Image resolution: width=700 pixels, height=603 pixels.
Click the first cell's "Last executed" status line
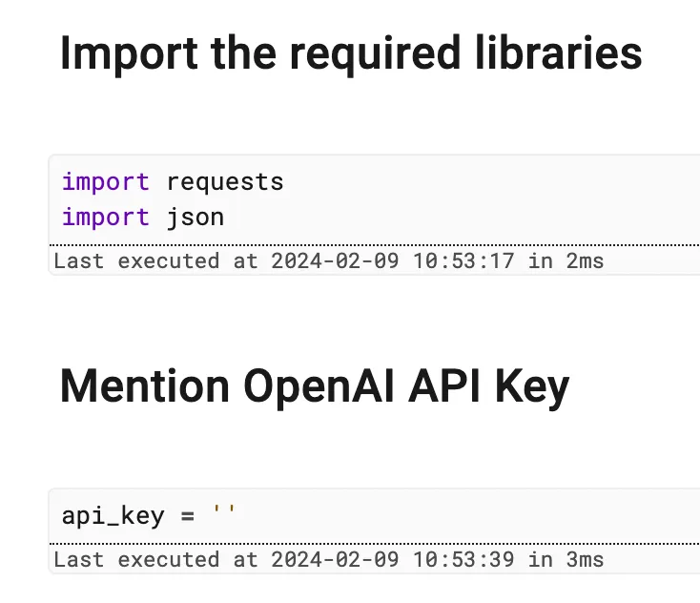pos(328,260)
